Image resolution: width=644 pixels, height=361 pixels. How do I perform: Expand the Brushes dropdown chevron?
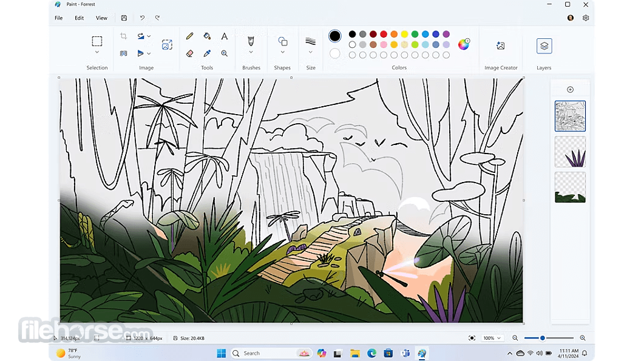pyautogui.click(x=251, y=52)
